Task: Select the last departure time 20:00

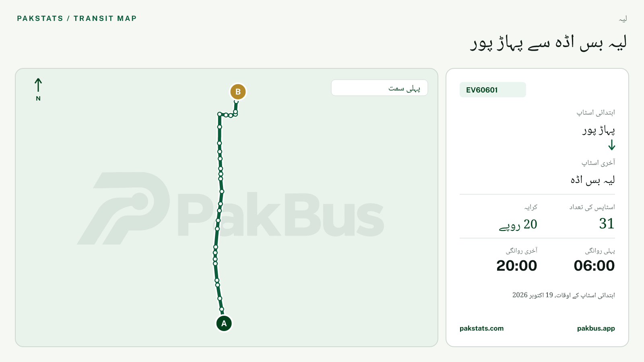Action: (x=517, y=265)
